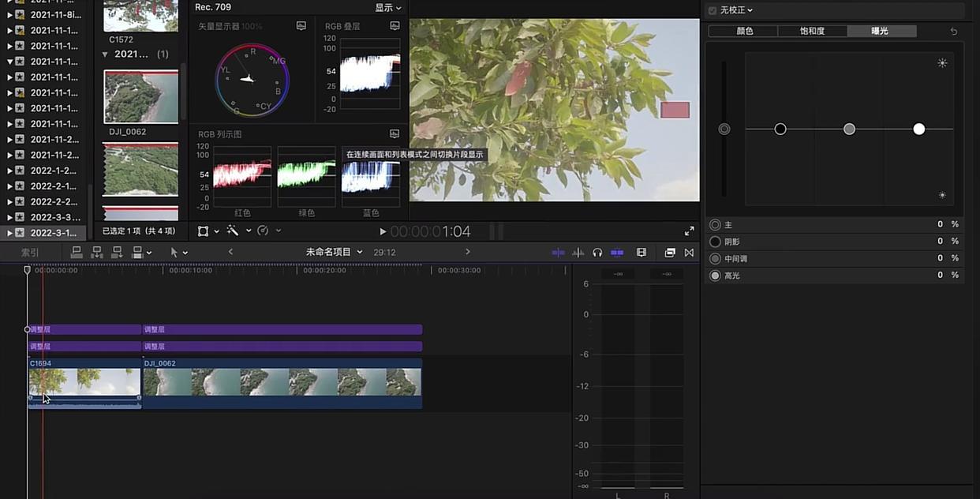Image resolution: width=980 pixels, height=499 pixels.
Task: Open the 未命名项目 project dropdown
Action: [x=334, y=252]
